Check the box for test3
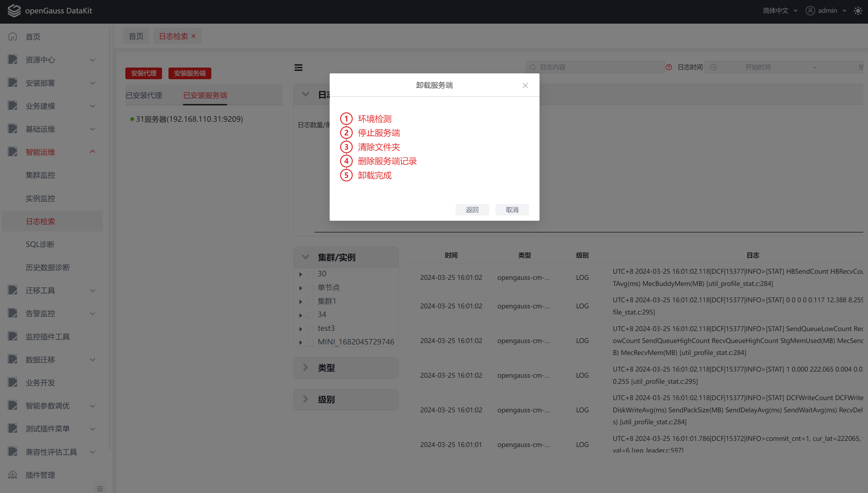 [310, 329]
